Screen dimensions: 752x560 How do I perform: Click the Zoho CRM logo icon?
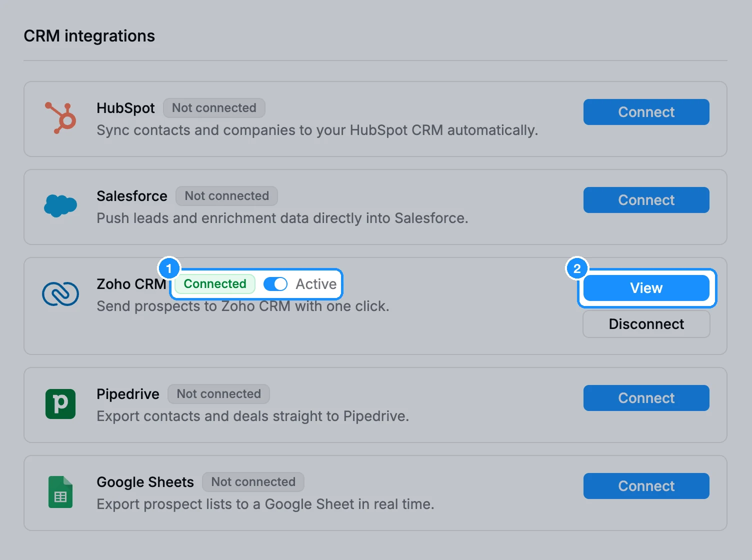pyautogui.click(x=60, y=294)
